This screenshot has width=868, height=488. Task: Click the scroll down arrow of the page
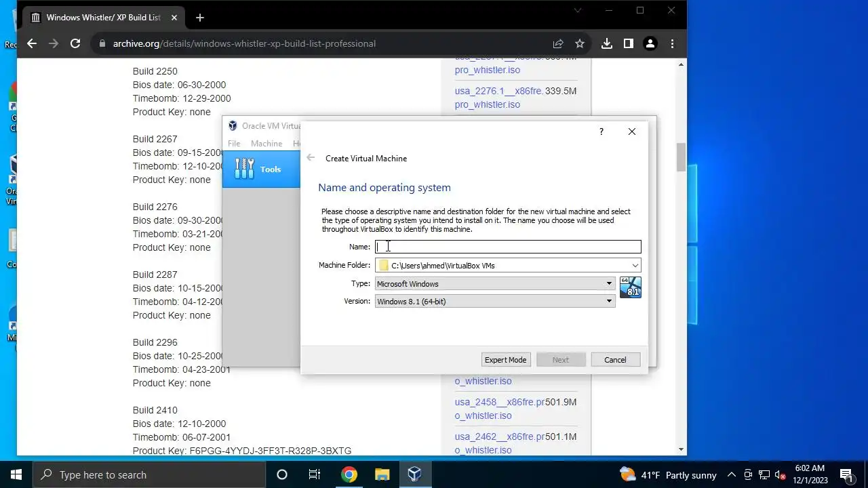coord(681,449)
